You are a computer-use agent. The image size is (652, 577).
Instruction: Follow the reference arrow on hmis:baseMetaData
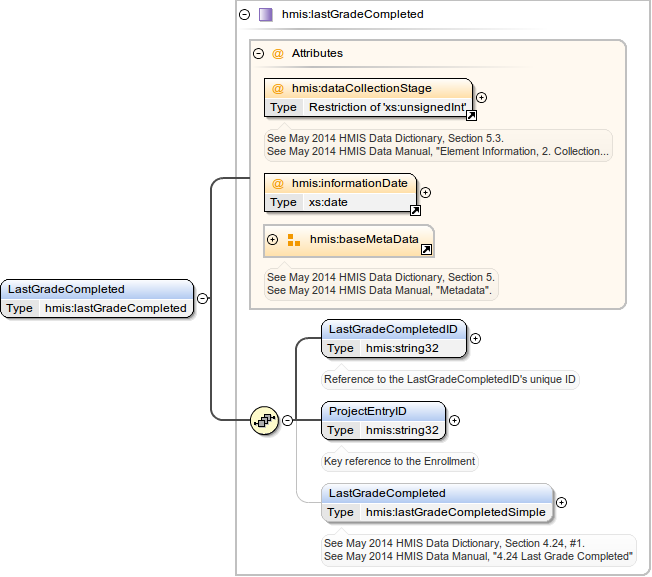(426, 249)
